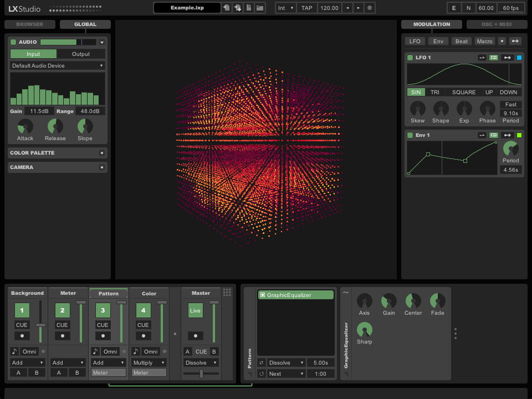Image resolution: width=532 pixels, height=399 pixels.
Task: Click the save project icon next to Example.lxp
Action: click(226, 8)
